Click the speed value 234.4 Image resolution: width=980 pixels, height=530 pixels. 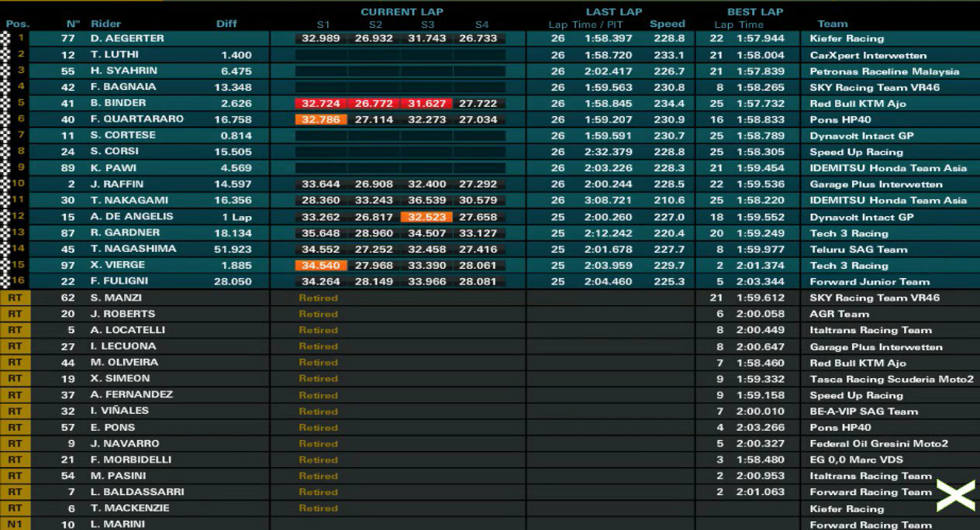[x=669, y=104]
